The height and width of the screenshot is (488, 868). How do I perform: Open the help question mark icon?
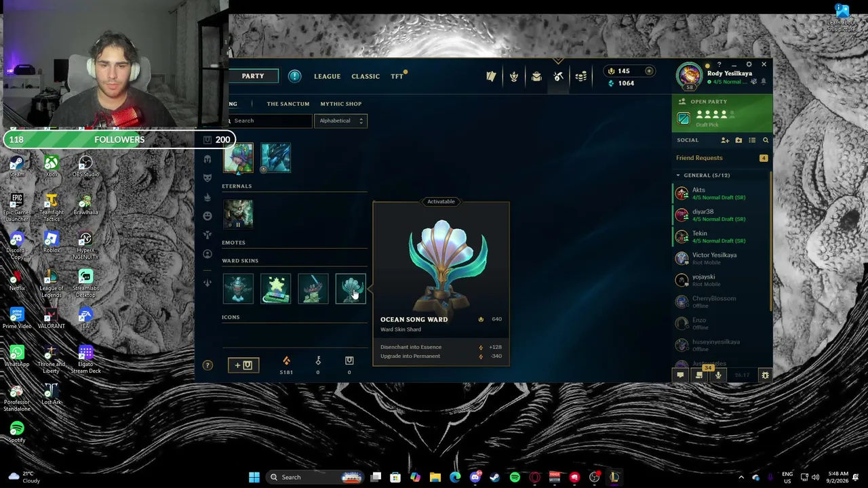[208, 365]
